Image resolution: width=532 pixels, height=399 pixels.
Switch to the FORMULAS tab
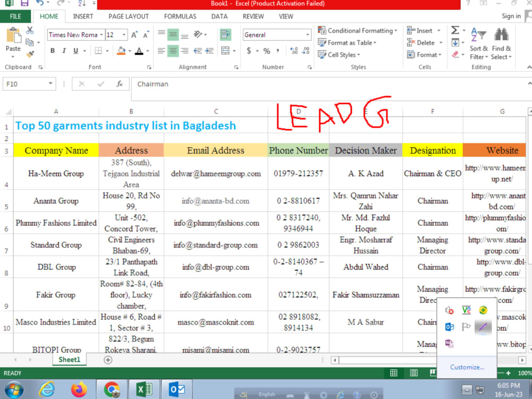180,16
